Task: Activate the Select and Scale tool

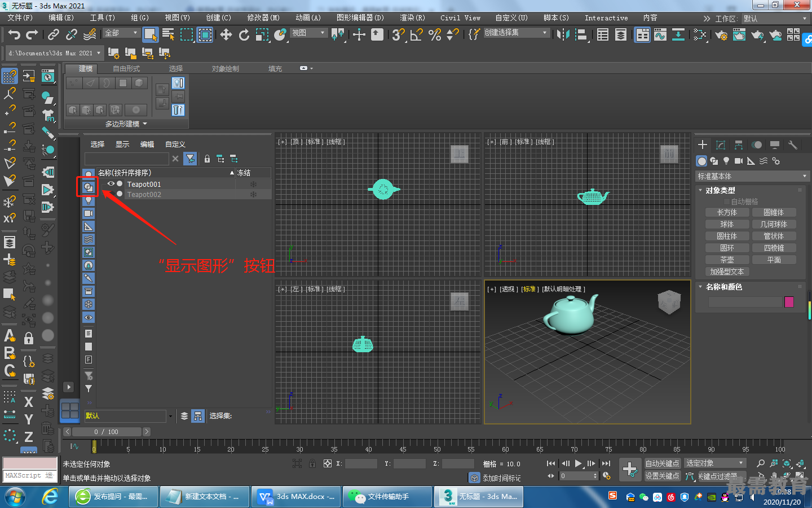Action: click(x=262, y=34)
